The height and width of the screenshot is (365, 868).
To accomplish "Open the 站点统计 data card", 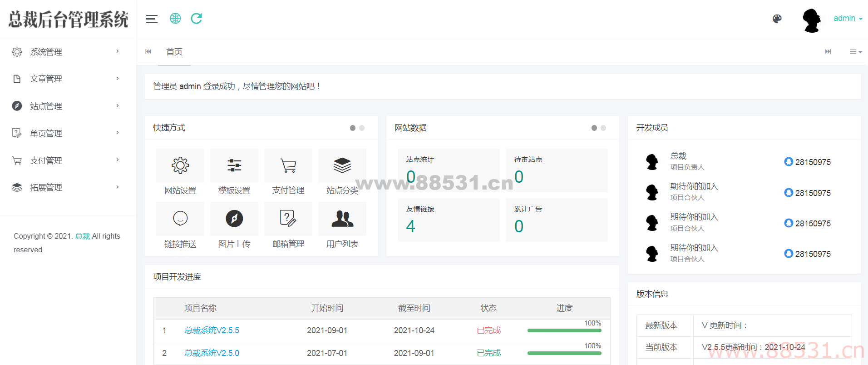I will [449, 170].
